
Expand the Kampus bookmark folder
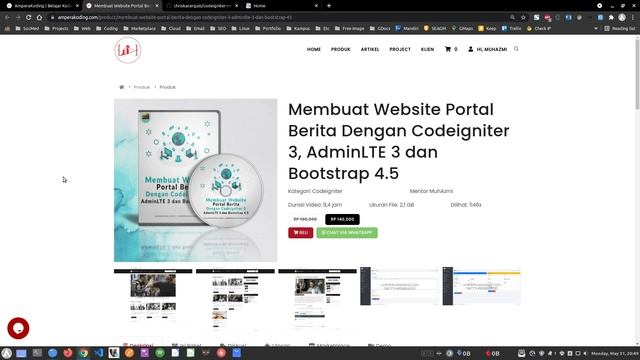click(298, 29)
